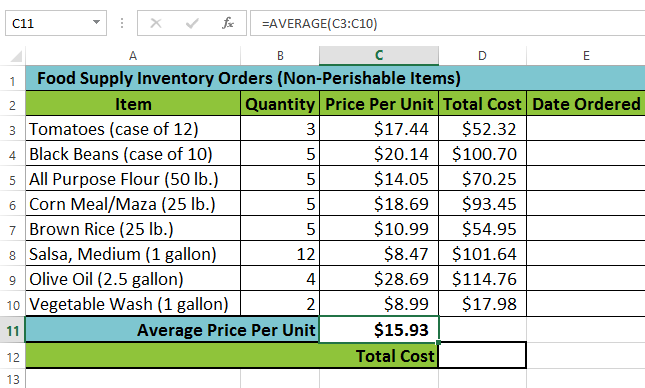Open the Insert Function fx icon

click(227, 23)
